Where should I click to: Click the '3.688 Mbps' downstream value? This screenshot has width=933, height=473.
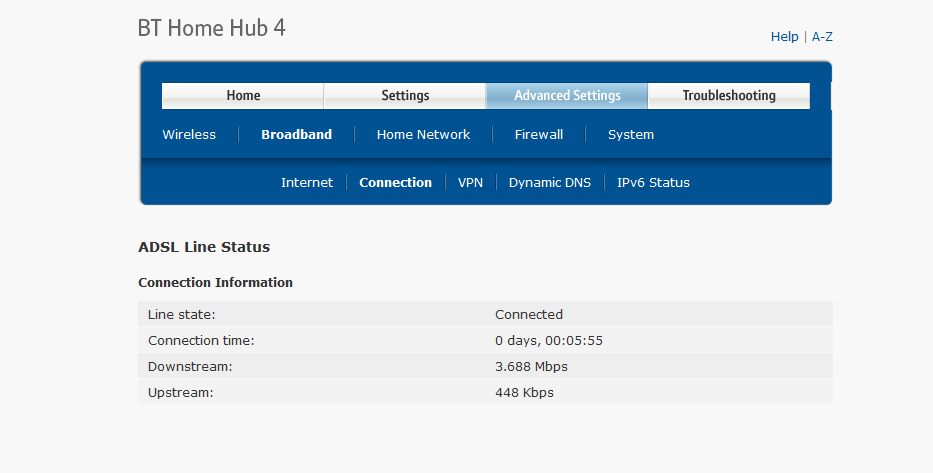click(531, 367)
